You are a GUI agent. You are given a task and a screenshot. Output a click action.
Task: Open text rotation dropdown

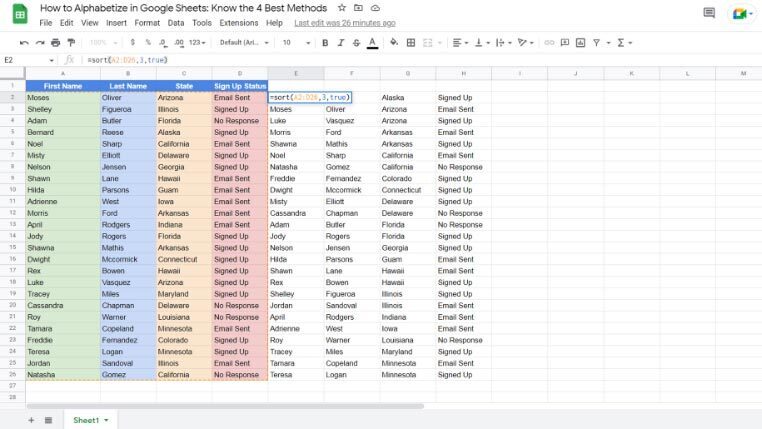pos(525,43)
